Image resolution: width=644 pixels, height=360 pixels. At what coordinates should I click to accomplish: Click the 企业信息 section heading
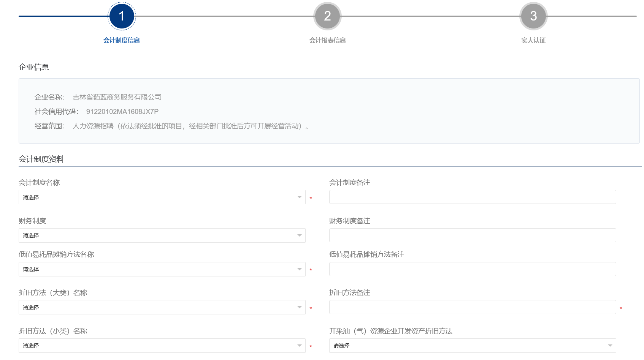34,67
